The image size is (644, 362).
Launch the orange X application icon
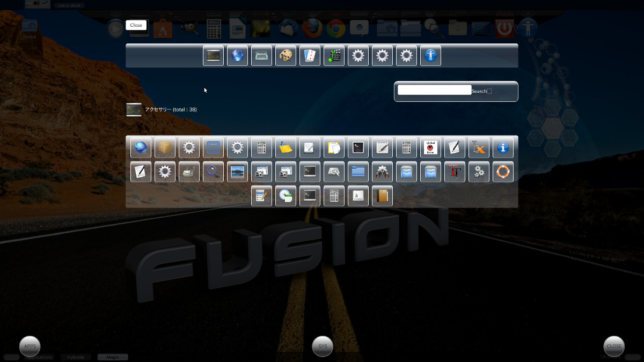[479, 147]
